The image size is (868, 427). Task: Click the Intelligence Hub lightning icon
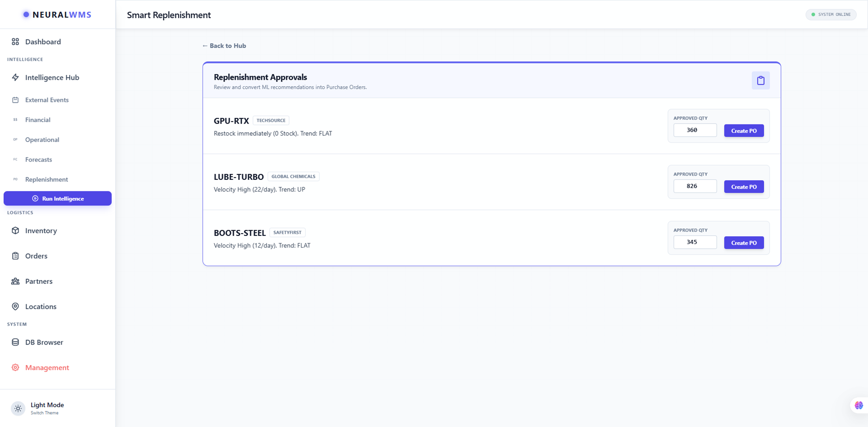click(15, 78)
